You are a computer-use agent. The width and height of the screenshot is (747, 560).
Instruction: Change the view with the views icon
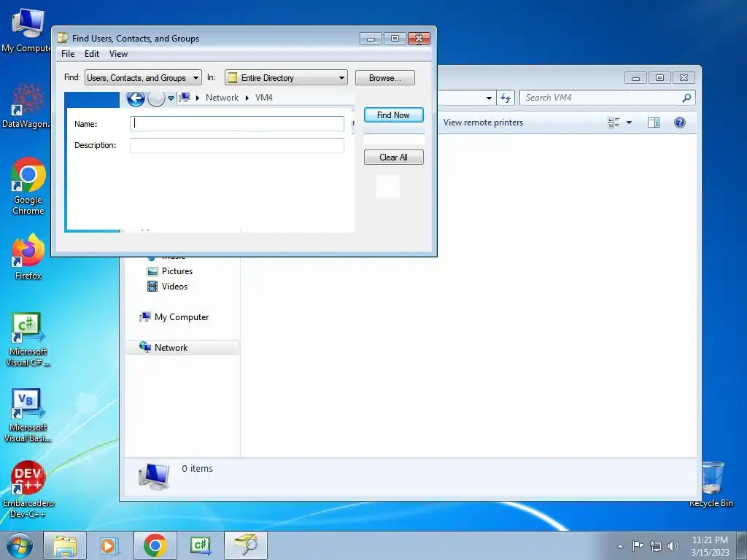[614, 122]
